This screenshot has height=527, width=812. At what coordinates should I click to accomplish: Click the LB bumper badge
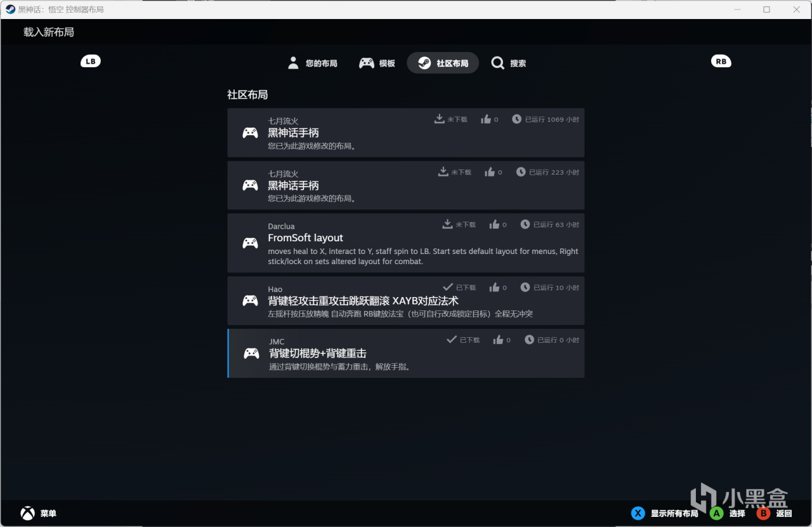(91, 62)
